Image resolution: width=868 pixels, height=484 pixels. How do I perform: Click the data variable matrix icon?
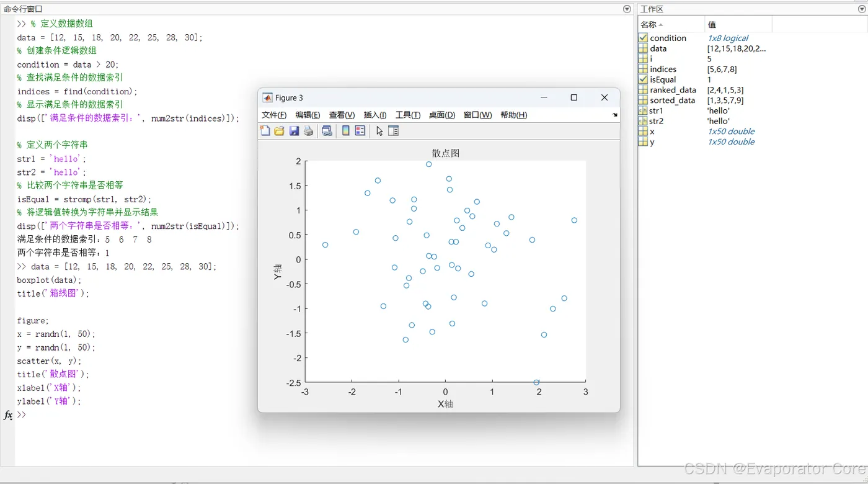click(643, 48)
